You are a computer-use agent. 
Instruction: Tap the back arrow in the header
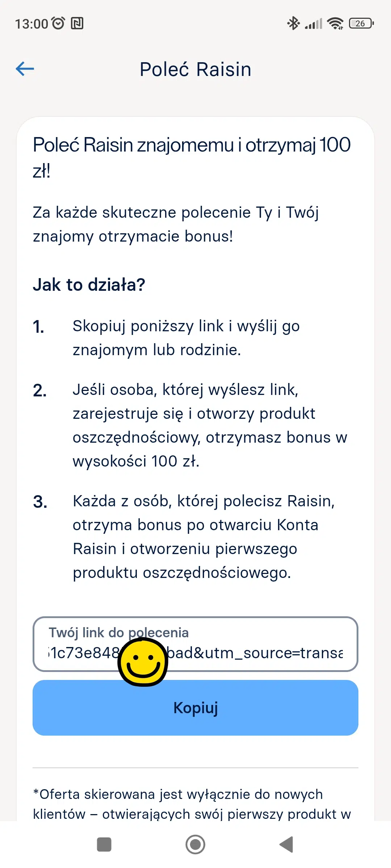25,69
